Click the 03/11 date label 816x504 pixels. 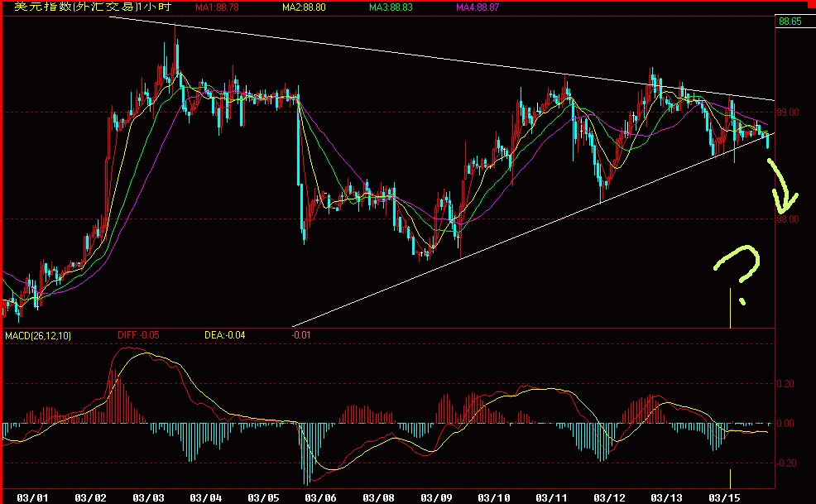(x=551, y=497)
